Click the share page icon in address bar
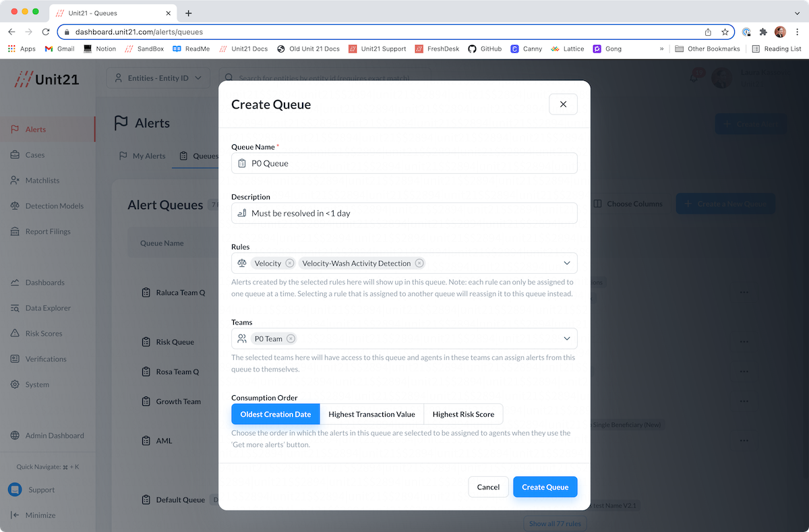809x532 pixels. [x=708, y=32]
